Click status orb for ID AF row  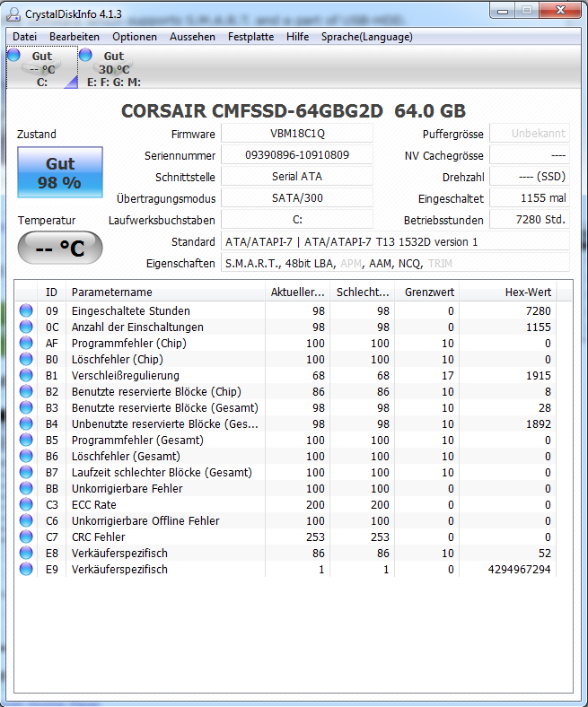[x=26, y=343]
